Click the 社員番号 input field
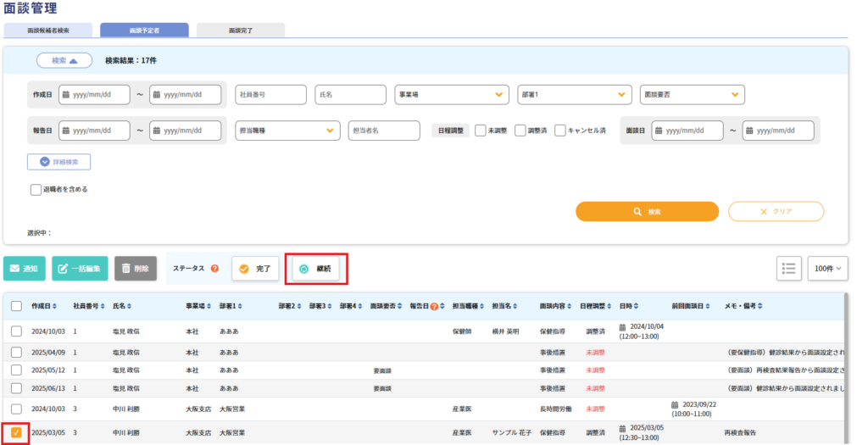Screen dimensions: 868x445 (270, 94)
